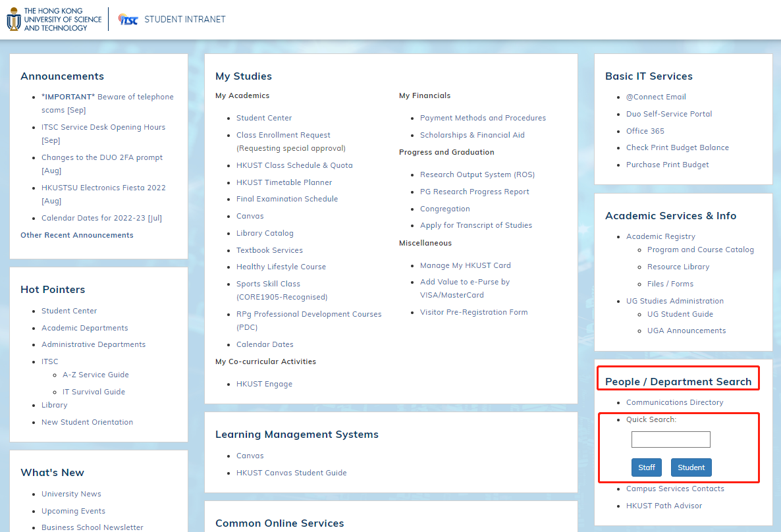Open Student Center under My Academics
781x532 pixels.
pyautogui.click(x=264, y=118)
